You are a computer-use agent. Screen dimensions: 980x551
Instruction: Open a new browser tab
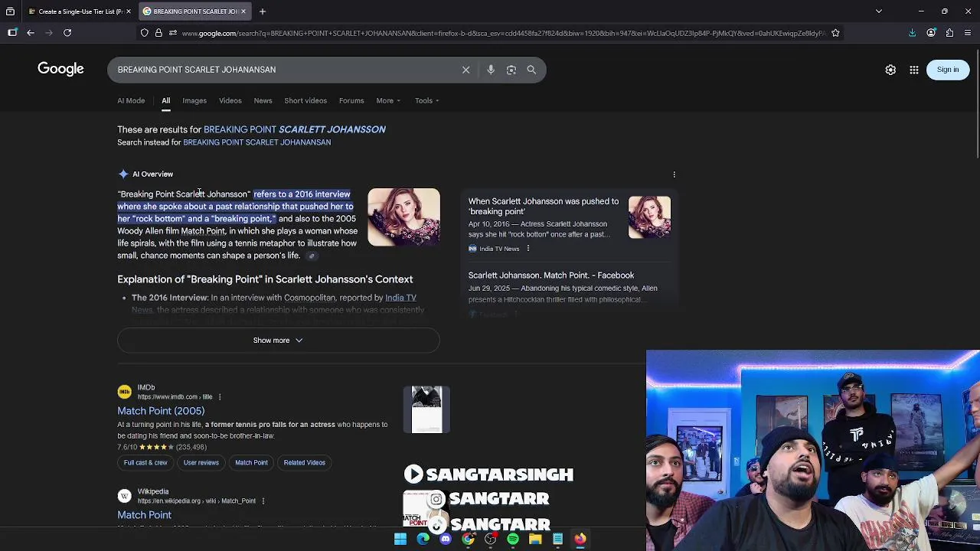(x=262, y=11)
